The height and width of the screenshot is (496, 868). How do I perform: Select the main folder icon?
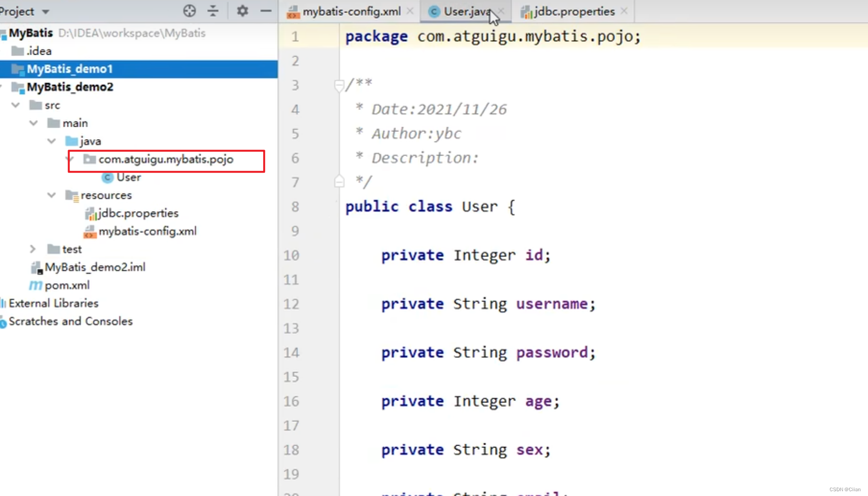click(x=54, y=123)
